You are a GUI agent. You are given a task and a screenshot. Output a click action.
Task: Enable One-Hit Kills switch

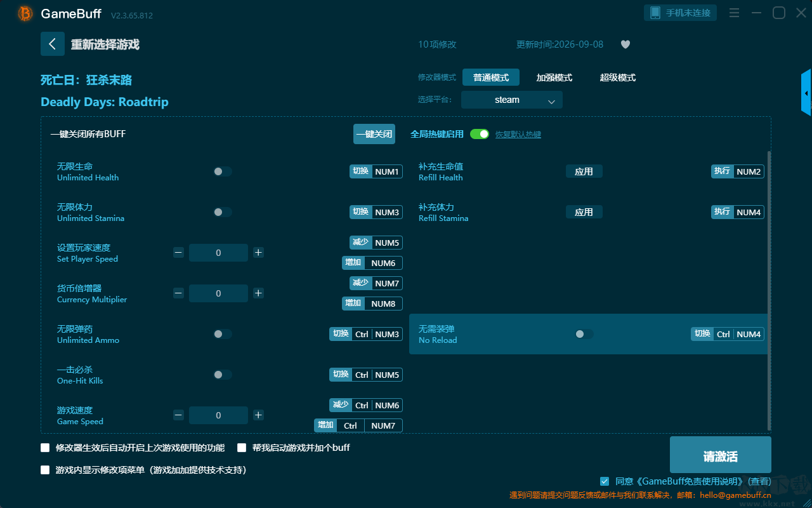click(x=223, y=375)
